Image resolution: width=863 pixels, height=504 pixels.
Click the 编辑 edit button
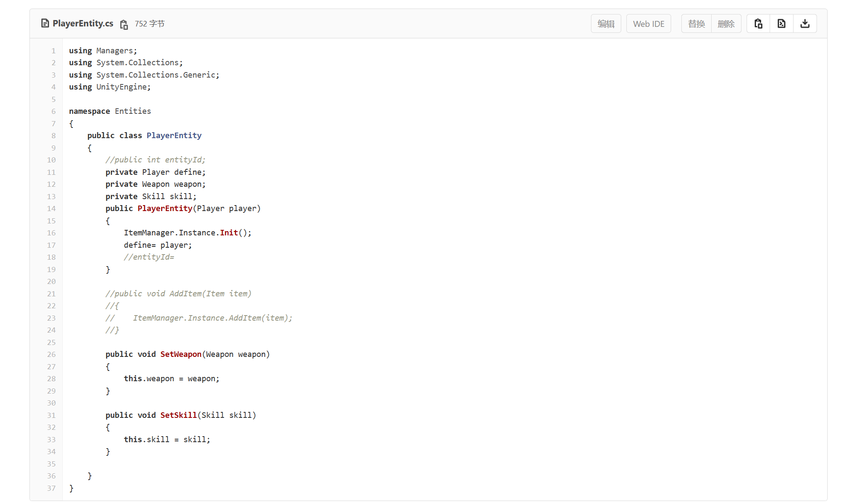pyautogui.click(x=605, y=24)
